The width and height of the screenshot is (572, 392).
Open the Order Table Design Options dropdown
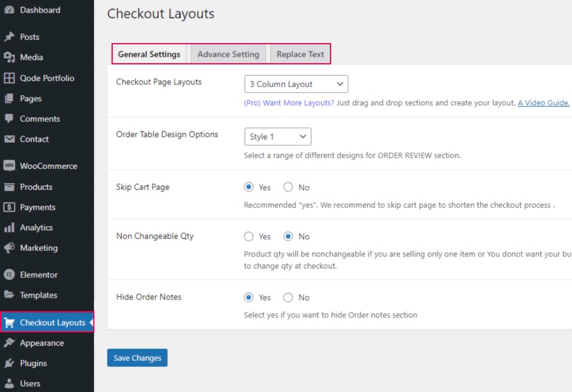(277, 136)
